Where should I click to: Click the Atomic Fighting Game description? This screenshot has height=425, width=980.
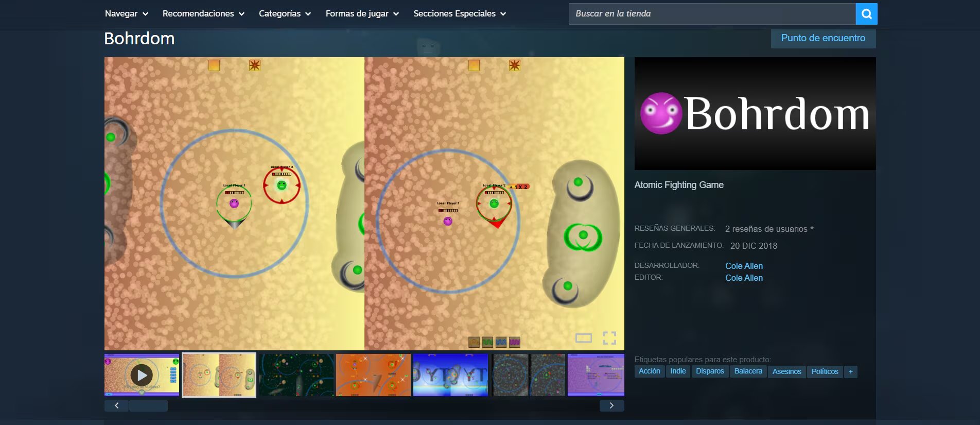tap(679, 185)
